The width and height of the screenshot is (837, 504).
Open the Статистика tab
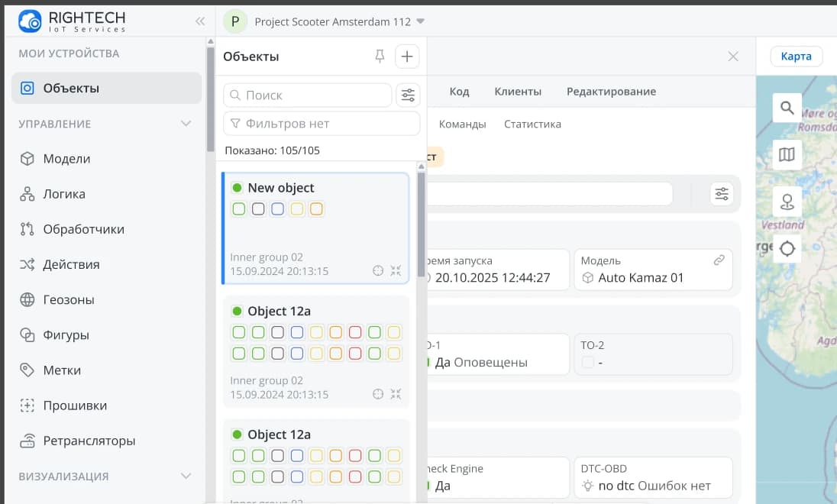532,124
